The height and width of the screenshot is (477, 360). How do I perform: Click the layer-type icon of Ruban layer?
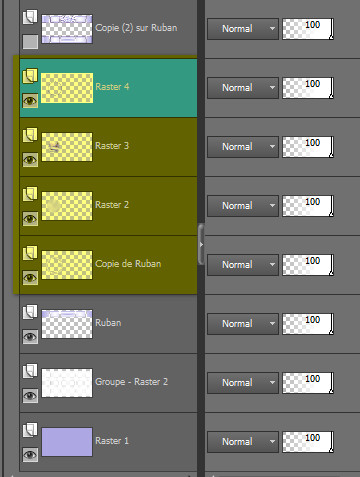click(30, 312)
